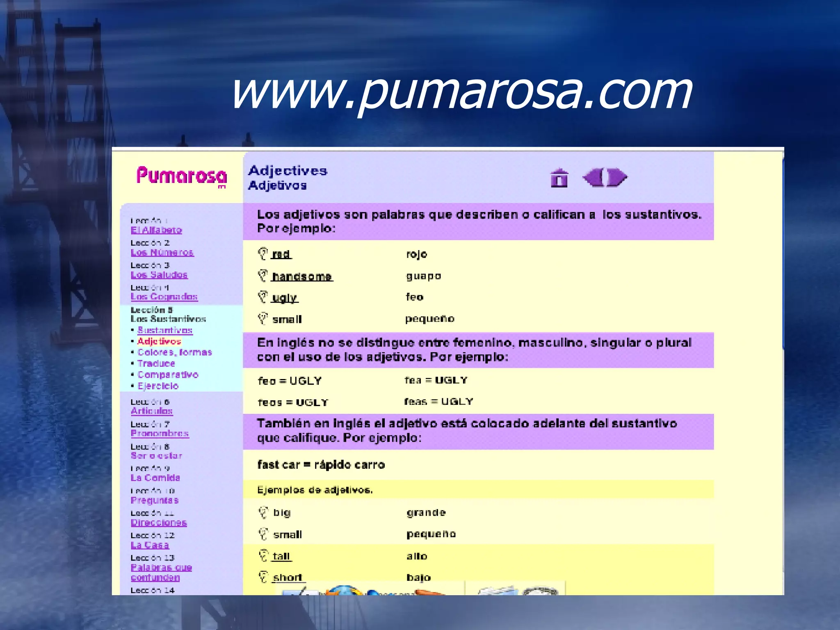Open lesson 'Palabras que confunden'
This screenshot has width=840, height=630.
[161, 573]
